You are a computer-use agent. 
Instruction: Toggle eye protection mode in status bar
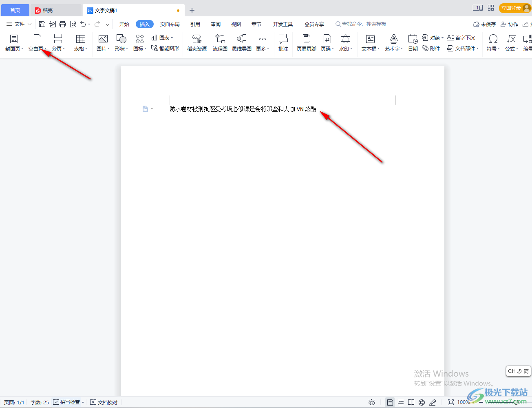[372, 402]
